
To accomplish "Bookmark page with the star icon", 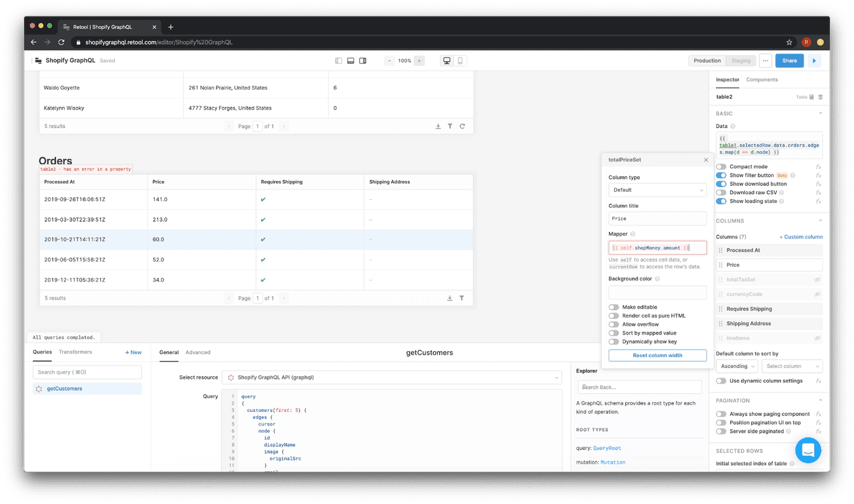I will click(789, 42).
